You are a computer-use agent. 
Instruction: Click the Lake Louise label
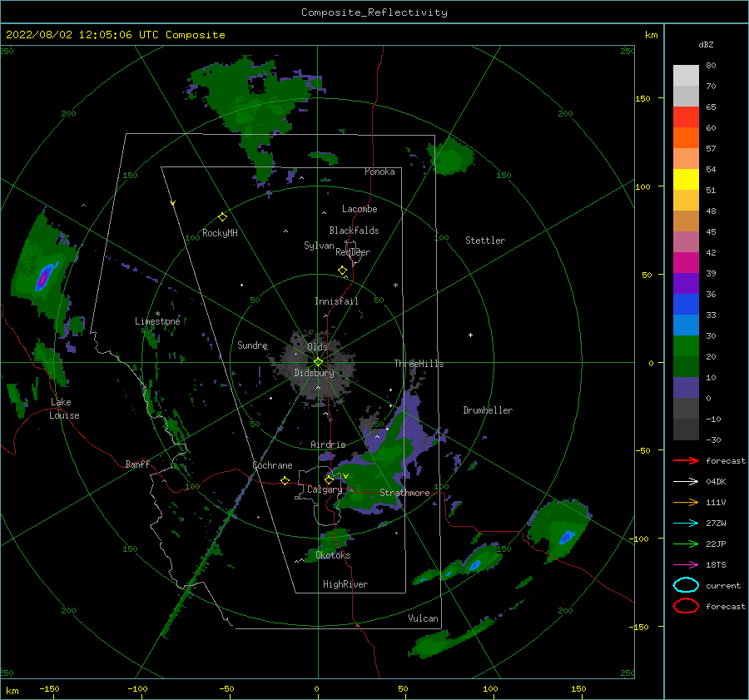[64, 409]
